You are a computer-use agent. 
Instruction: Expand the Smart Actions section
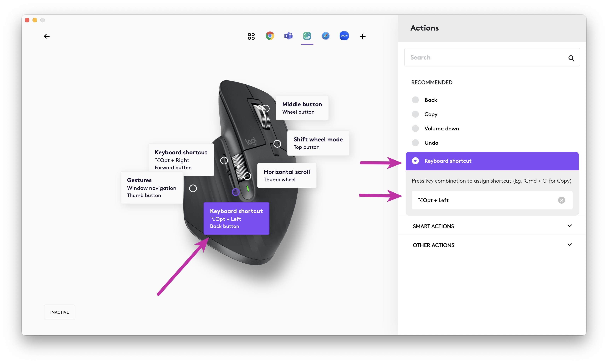coord(492,226)
